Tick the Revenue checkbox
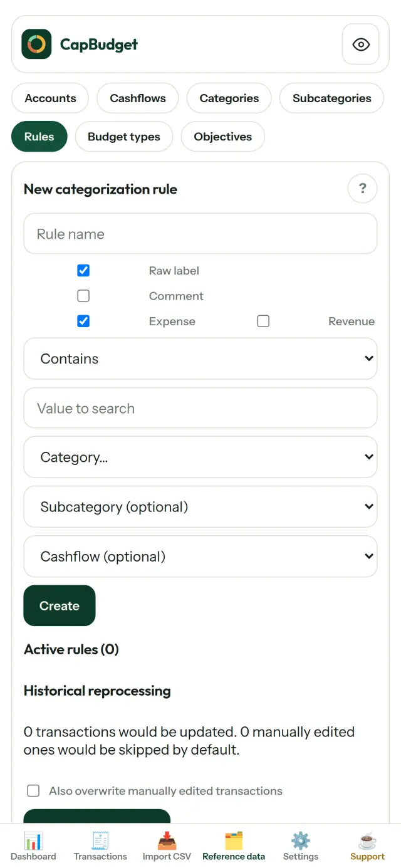This screenshot has height=868, width=401. 263,321
